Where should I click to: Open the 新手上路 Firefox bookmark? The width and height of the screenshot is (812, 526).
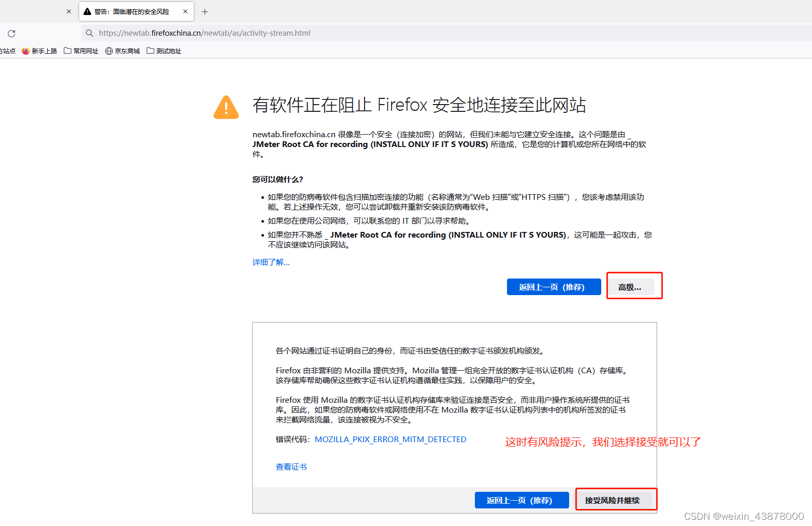39,51
